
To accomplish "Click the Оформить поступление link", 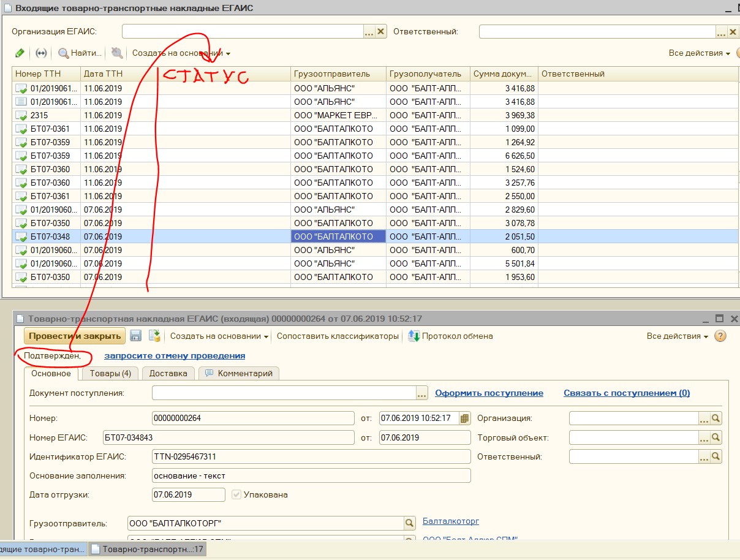I will (x=489, y=393).
